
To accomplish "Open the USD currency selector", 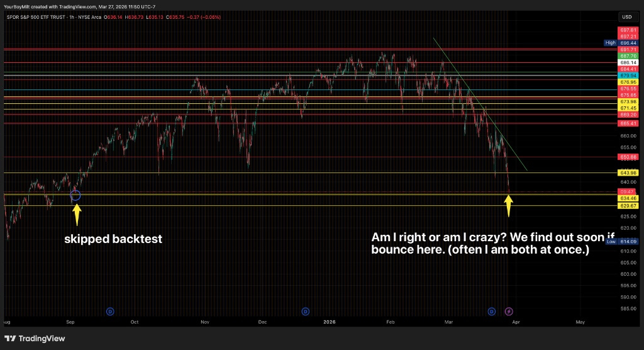I will [627, 17].
